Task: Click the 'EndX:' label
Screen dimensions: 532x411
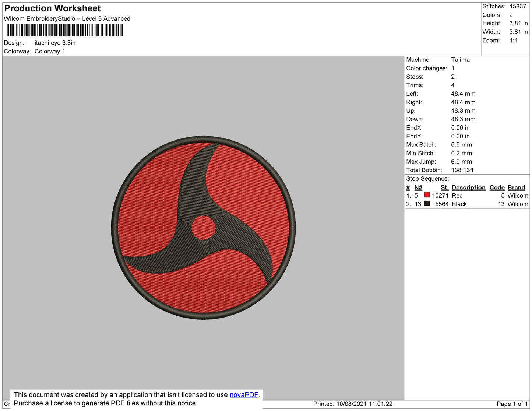Action: (414, 128)
